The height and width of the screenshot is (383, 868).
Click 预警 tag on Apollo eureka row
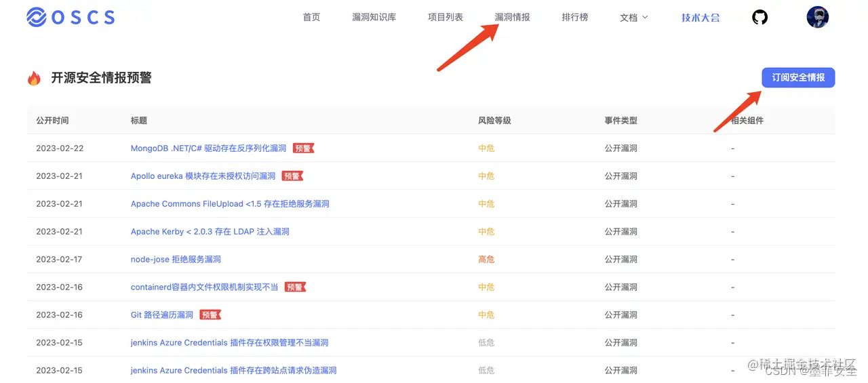coord(292,176)
